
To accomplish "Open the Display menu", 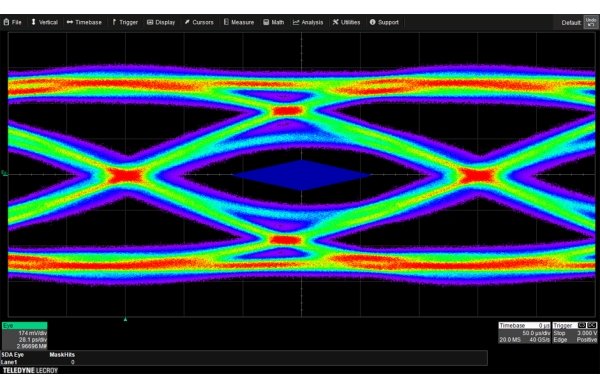I will pyautogui.click(x=161, y=22).
